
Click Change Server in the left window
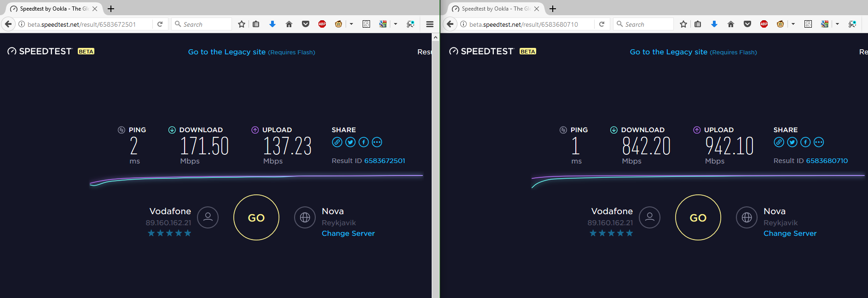point(348,234)
